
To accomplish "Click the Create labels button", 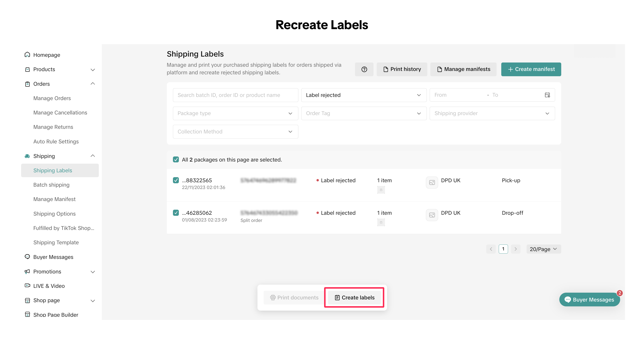I will (354, 298).
